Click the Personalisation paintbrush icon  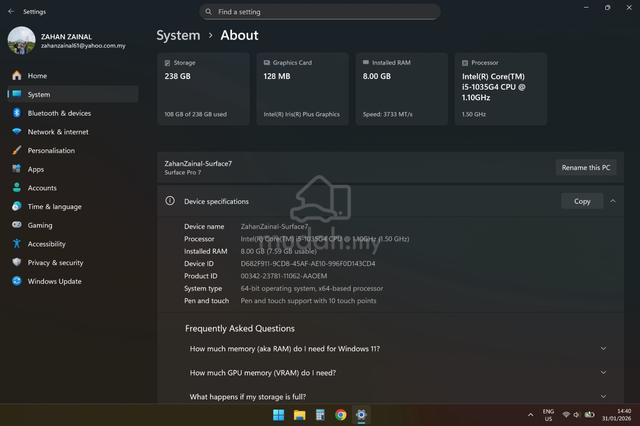point(17,150)
